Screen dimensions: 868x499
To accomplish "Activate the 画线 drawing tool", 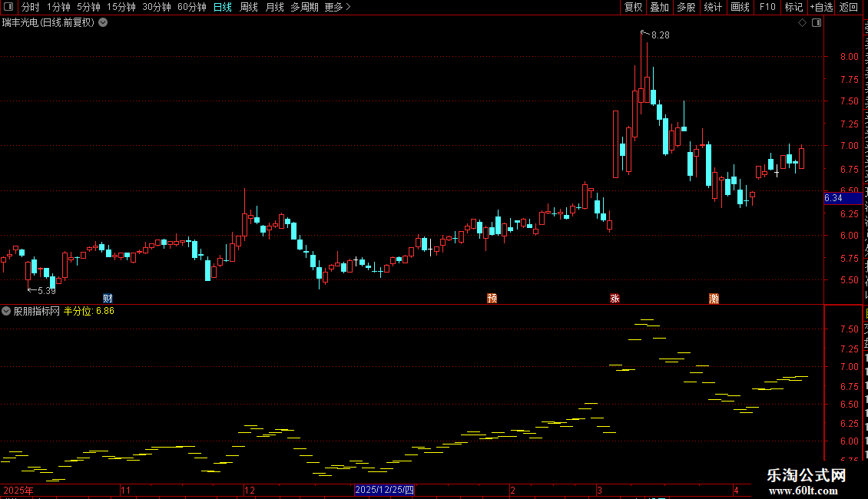I will click(x=740, y=7).
